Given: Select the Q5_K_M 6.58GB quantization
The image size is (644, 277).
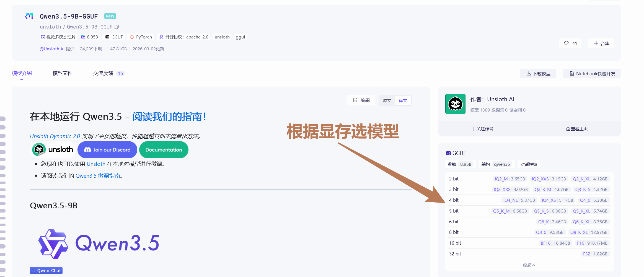Looking at the screenshot, I should point(510,211).
